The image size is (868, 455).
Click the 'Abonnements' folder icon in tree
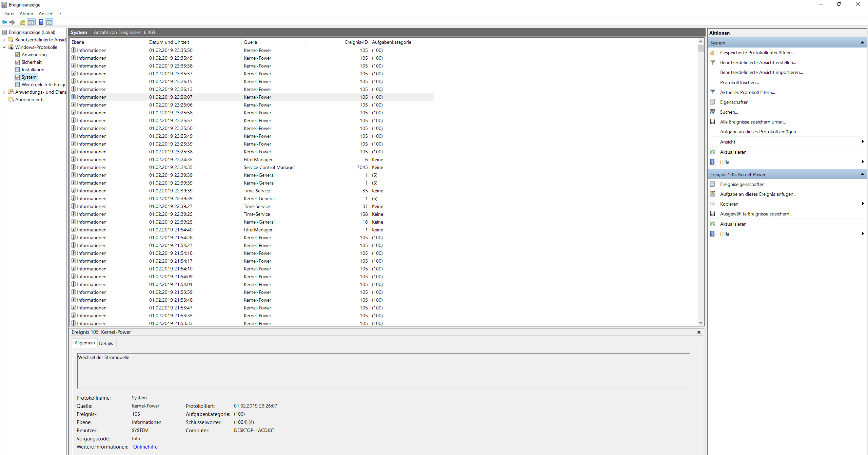click(11, 99)
